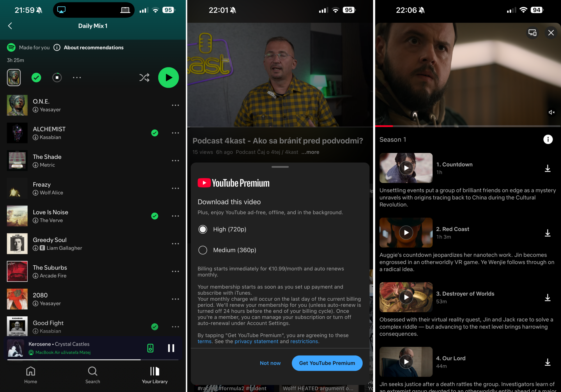This screenshot has width=561, height=392.
Task: Play episode 1 Countdown thumbnail
Action: 406,168
